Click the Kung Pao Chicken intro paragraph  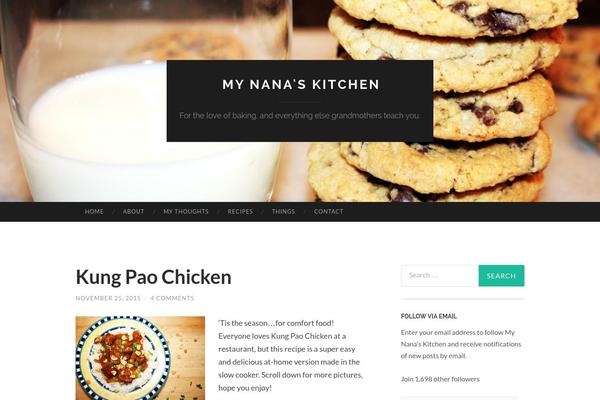[290, 355]
